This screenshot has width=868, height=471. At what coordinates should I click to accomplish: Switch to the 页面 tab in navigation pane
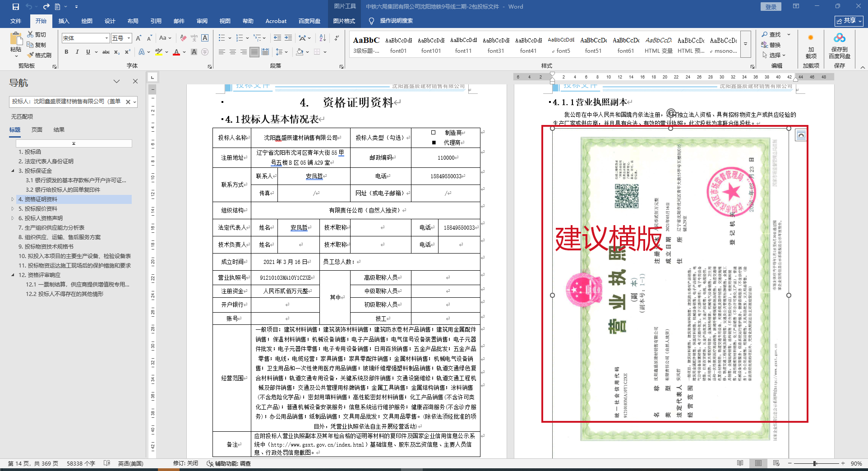pos(37,129)
